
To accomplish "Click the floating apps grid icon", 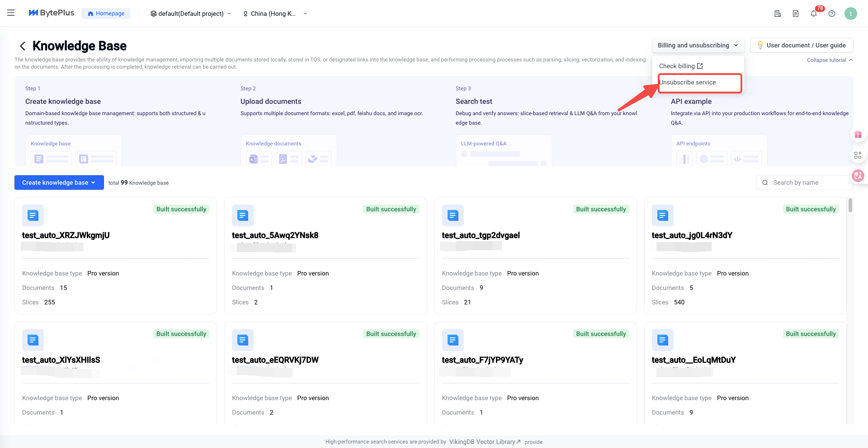I will click(x=858, y=155).
